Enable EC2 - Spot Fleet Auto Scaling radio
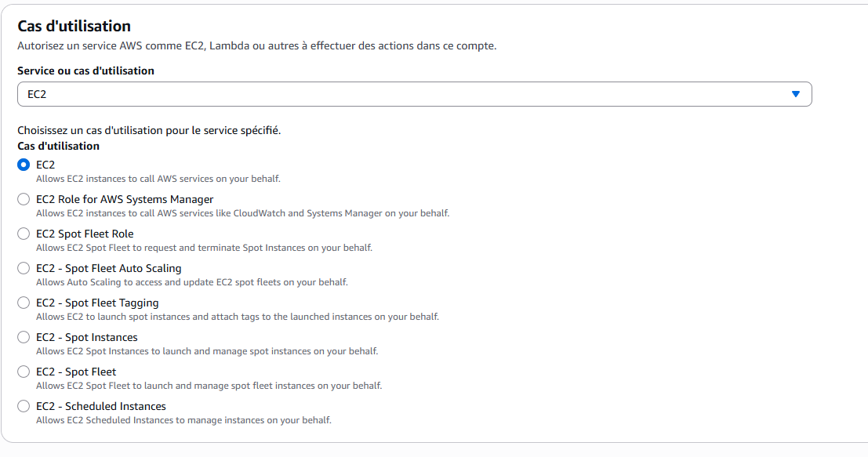 point(24,268)
